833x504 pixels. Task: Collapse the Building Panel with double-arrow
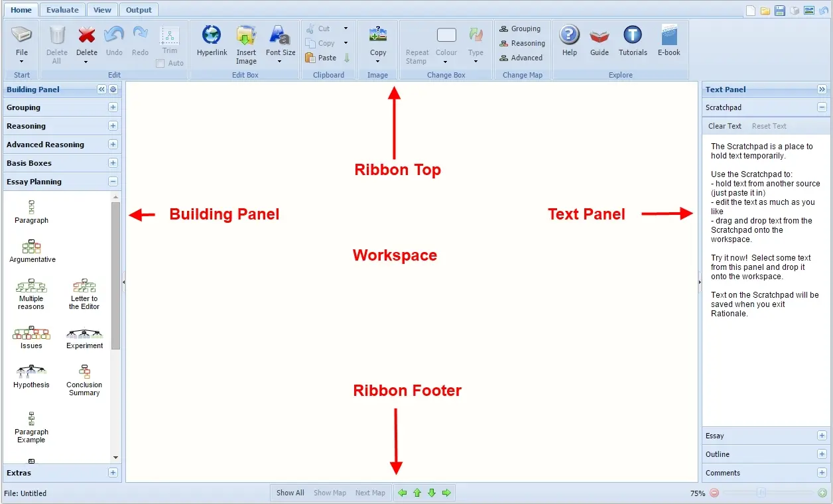pos(101,90)
